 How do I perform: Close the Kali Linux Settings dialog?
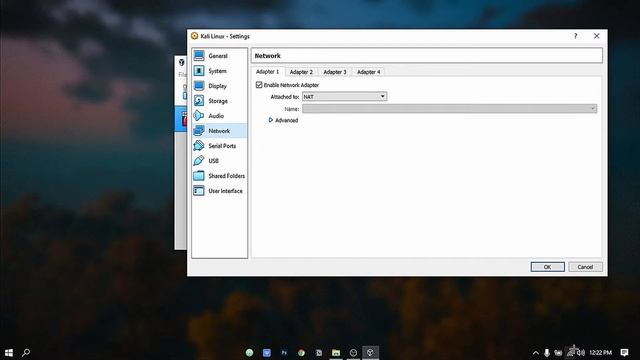(596, 36)
